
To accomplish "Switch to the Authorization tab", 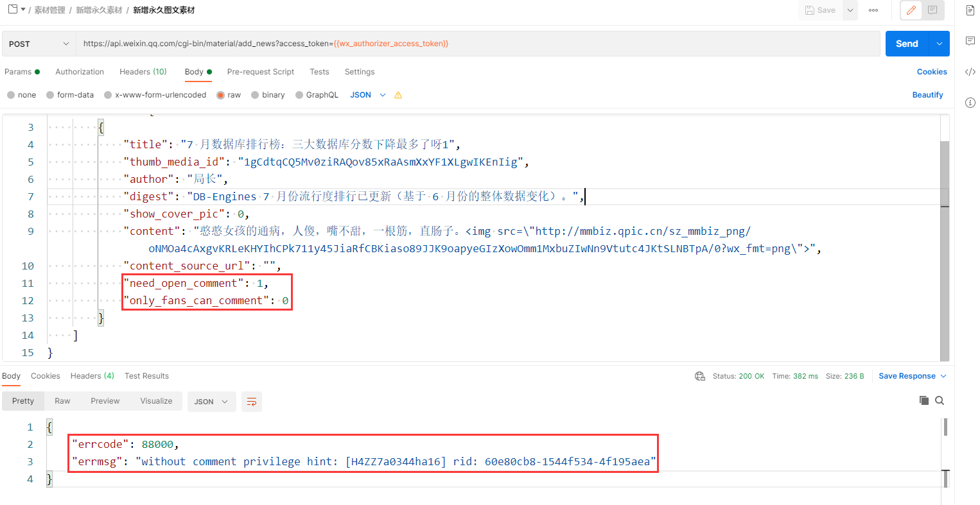I will point(80,72).
